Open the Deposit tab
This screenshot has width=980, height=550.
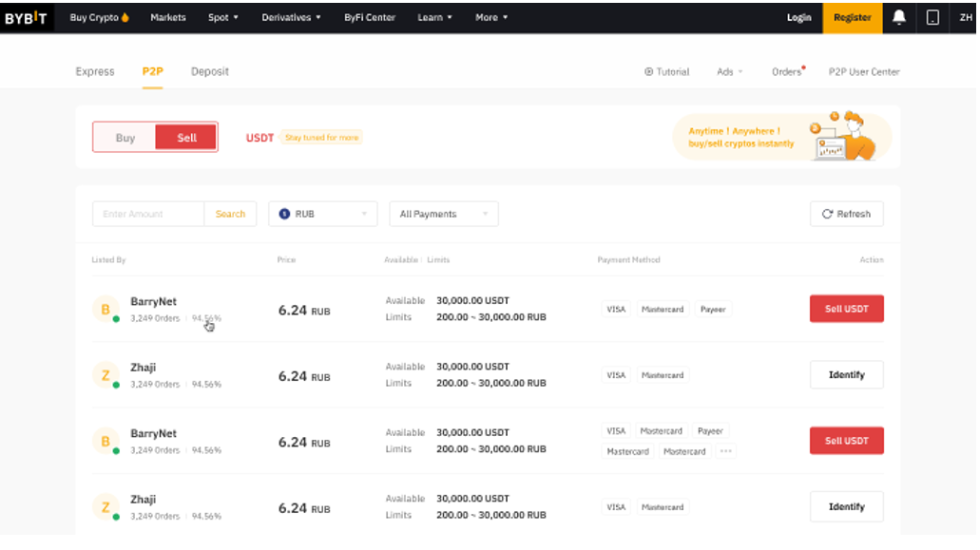(209, 71)
